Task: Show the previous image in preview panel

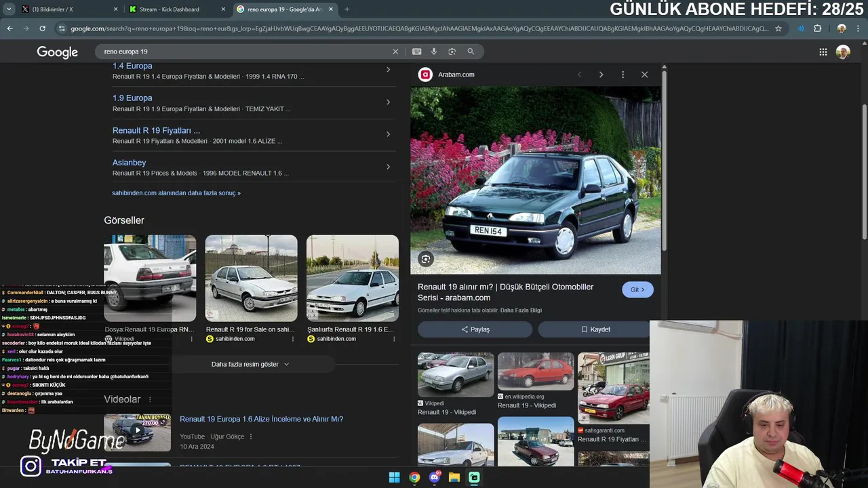Action: click(x=579, y=75)
